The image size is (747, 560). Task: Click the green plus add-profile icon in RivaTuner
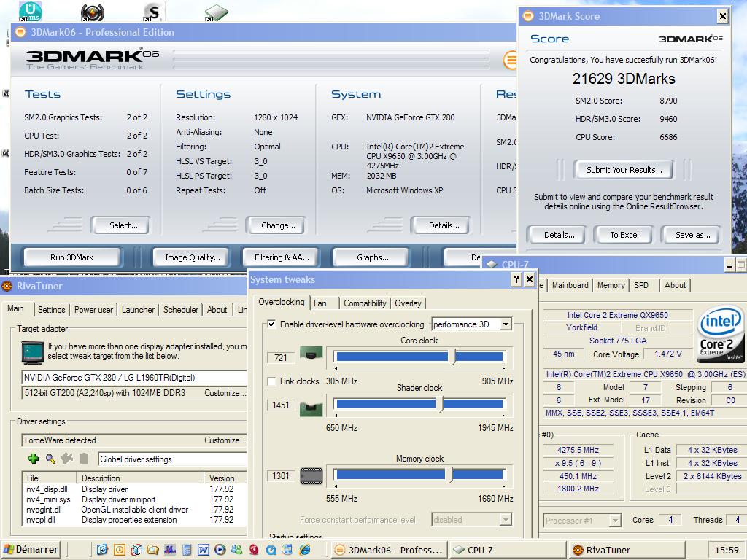[34, 459]
